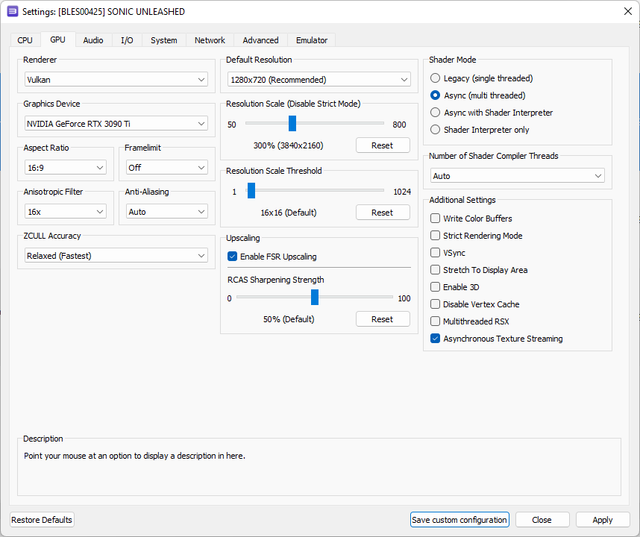Image resolution: width=640 pixels, height=537 pixels.
Task: Select Legacy (single threaded) shader mode
Action: [x=482, y=78]
